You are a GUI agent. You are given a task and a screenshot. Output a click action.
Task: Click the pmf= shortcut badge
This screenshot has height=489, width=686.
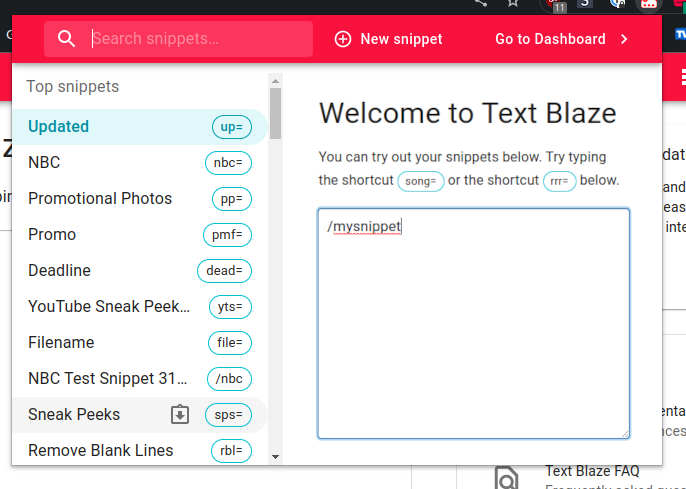coord(228,235)
